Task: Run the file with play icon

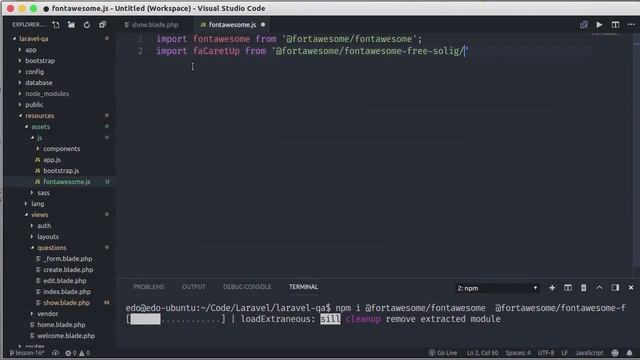Action: (x=599, y=25)
